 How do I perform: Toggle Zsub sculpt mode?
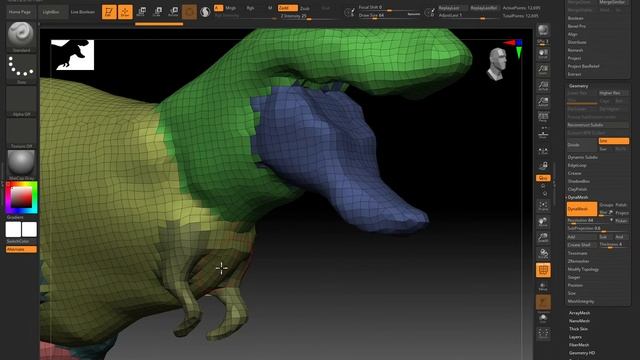[x=305, y=8]
